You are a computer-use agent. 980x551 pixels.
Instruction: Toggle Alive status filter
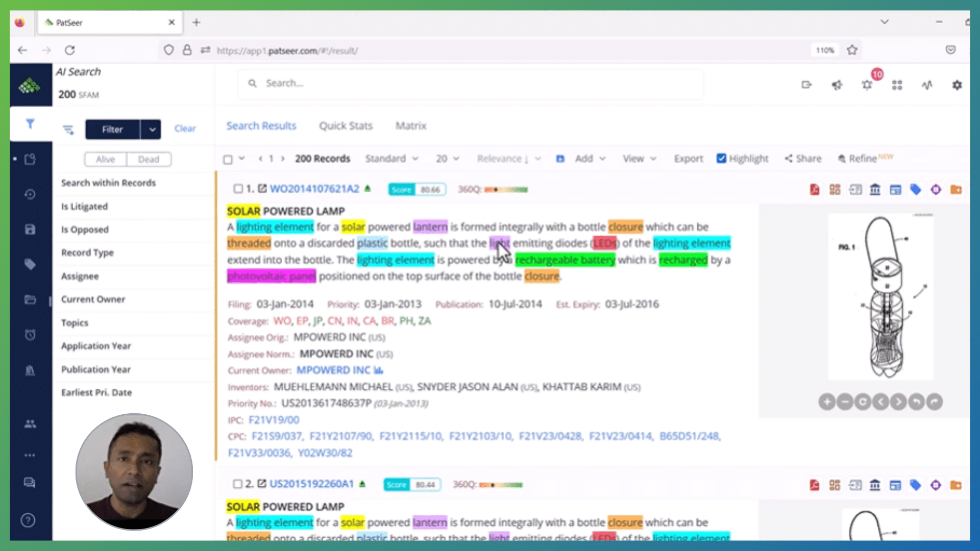[x=106, y=159]
